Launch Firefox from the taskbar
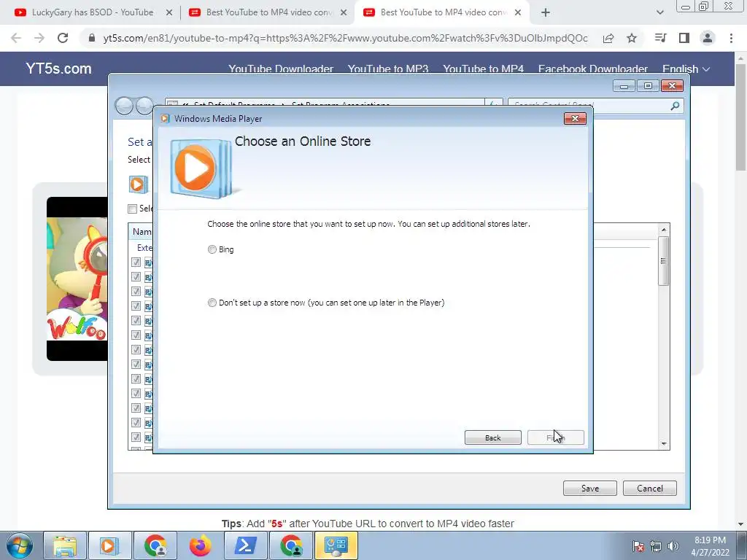Image resolution: width=747 pixels, height=560 pixels. tap(200, 545)
